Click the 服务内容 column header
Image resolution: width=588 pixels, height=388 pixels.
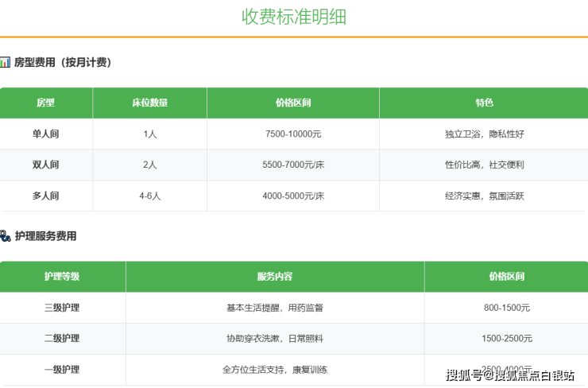pyautogui.click(x=275, y=277)
